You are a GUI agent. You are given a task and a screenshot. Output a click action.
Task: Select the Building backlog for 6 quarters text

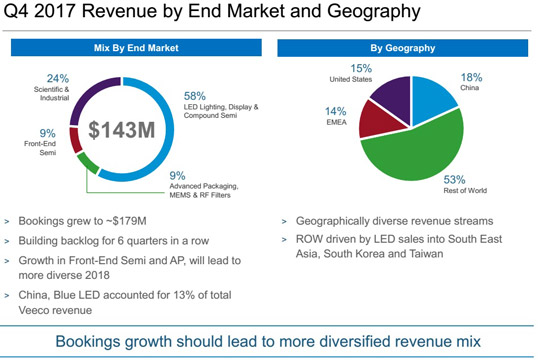tap(114, 241)
